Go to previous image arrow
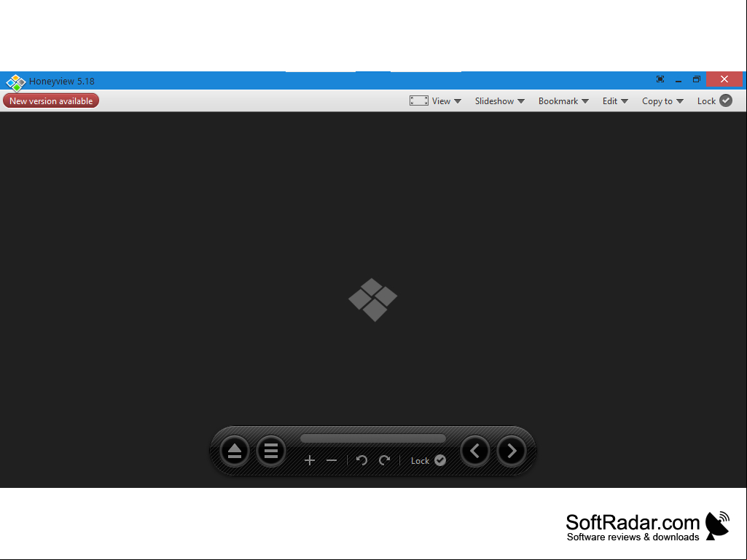This screenshot has height=560, width=747. (x=475, y=451)
